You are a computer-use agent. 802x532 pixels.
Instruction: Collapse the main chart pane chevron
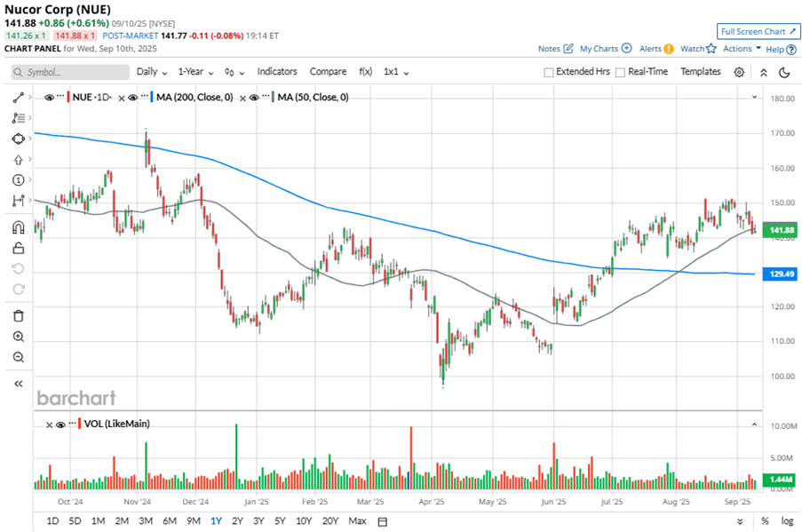(x=754, y=97)
